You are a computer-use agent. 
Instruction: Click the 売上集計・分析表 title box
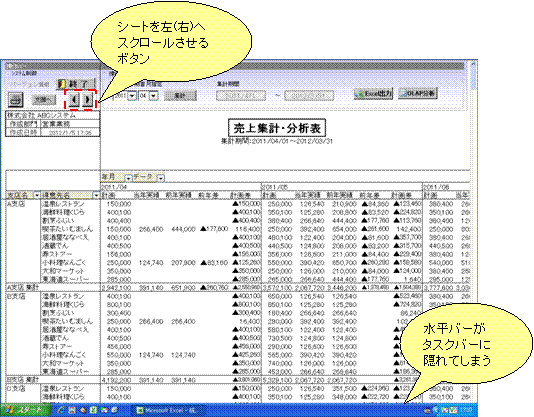point(277,128)
